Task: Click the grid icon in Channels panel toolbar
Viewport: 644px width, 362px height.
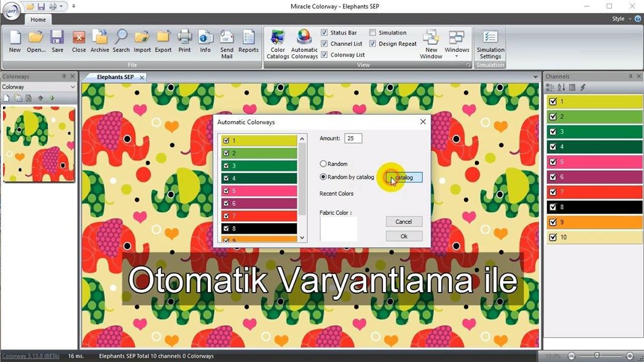Action: click(572, 87)
